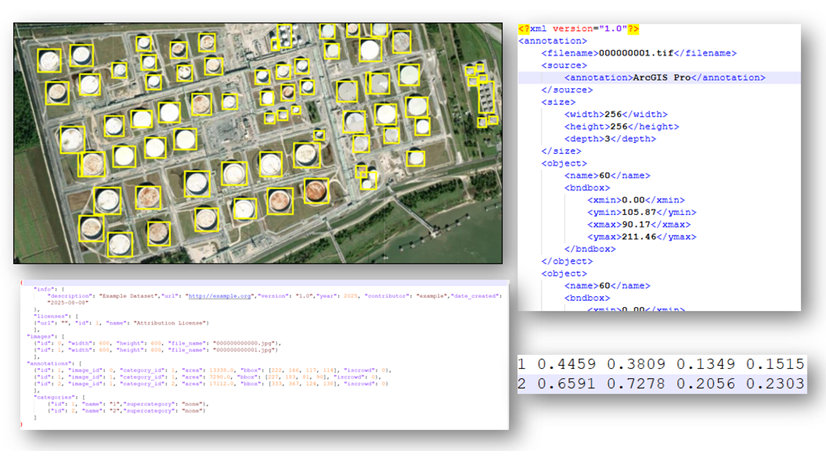Select the closing </size> tag
Image resolution: width=826 pixels, height=465 pixels.
(562, 151)
